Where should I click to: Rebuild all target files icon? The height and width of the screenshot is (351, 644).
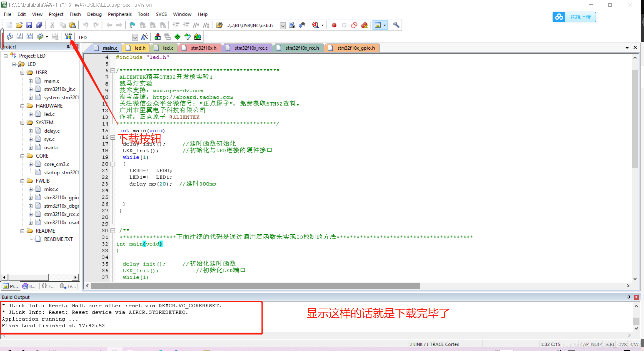(x=30, y=37)
